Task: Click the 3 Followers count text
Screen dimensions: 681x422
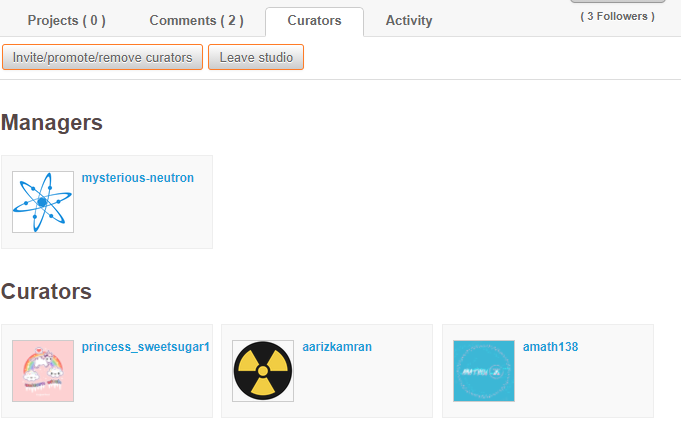Action: [617, 16]
